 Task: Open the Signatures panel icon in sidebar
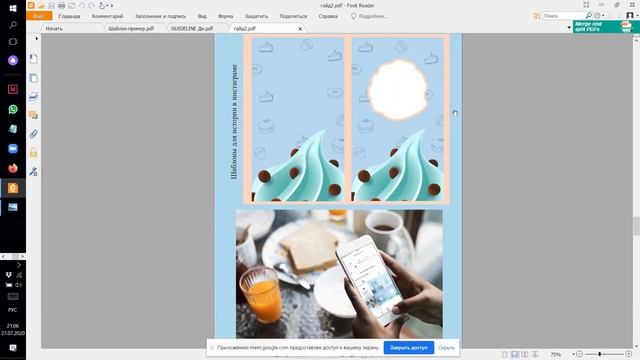pos(33,171)
